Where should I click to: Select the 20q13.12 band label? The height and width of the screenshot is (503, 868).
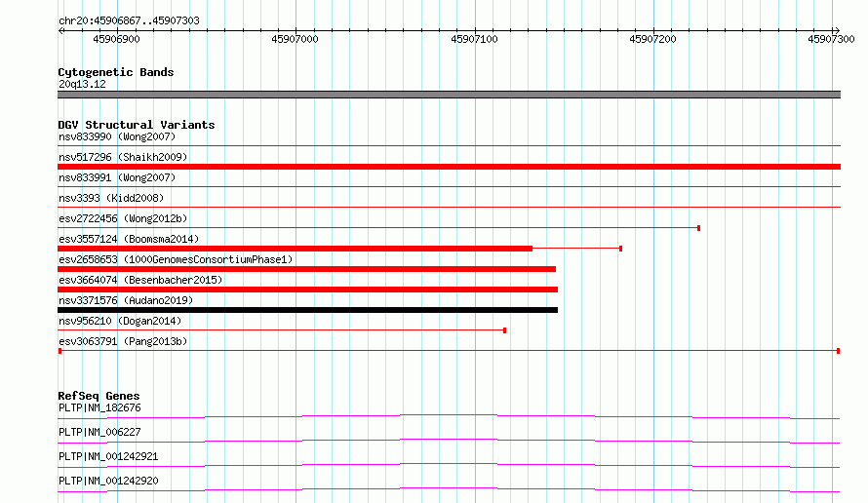[x=82, y=84]
